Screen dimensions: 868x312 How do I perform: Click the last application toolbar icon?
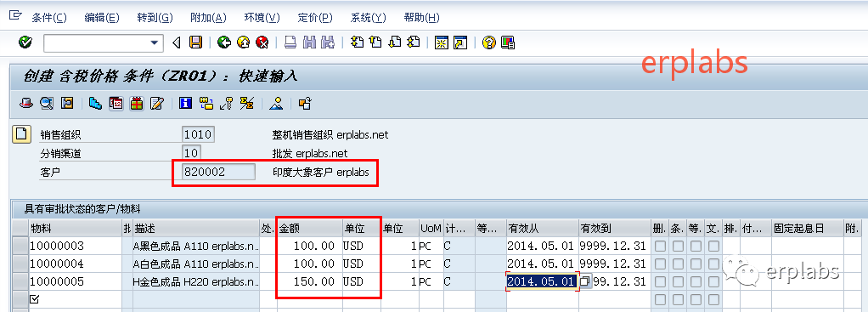point(304,103)
